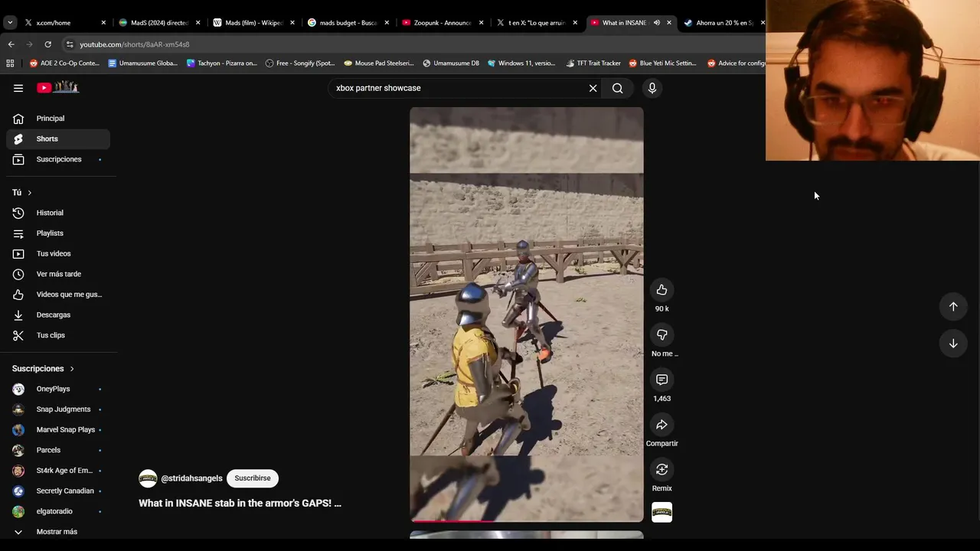The width and height of the screenshot is (980, 551).
Task: Open Secretly Canadian channel
Action: [58, 491]
